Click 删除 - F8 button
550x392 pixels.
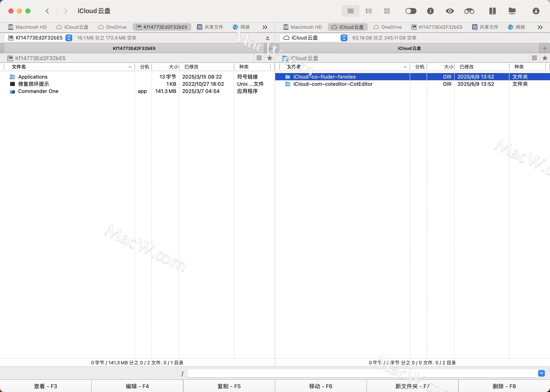click(x=504, y=386)
